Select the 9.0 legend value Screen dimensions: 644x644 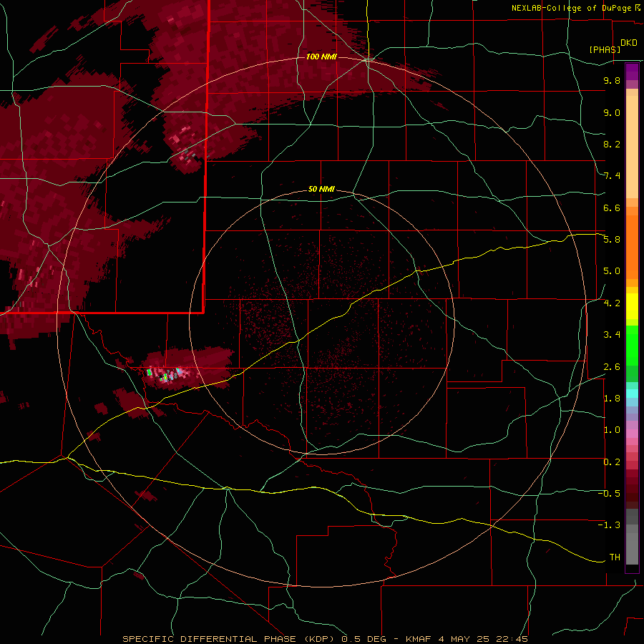coord(612,112)
